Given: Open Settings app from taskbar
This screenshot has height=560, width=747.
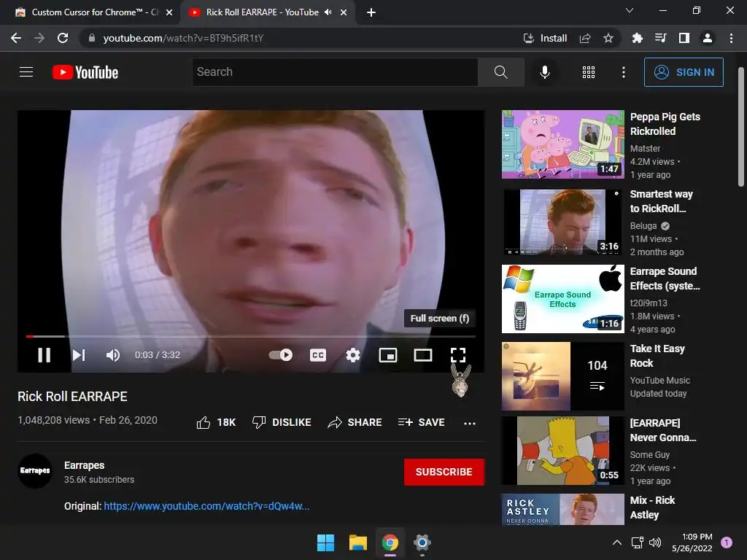Looking at the screenshot, I should point(422,542).
